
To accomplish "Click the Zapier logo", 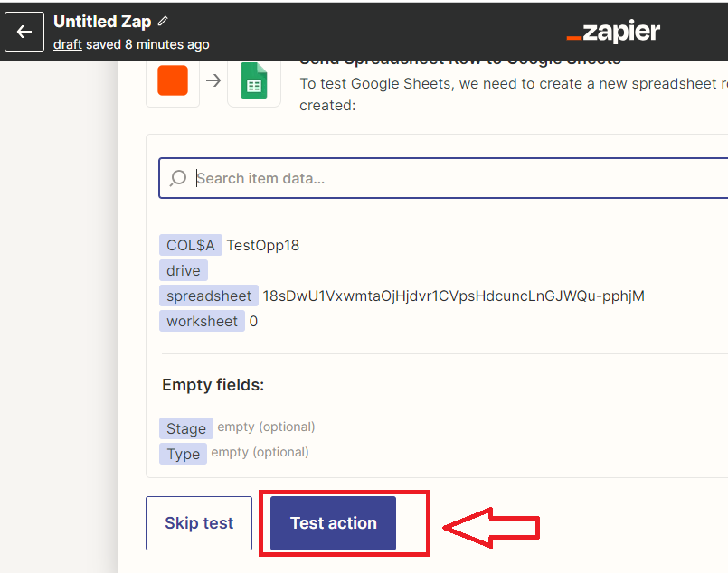I will 613,32.
